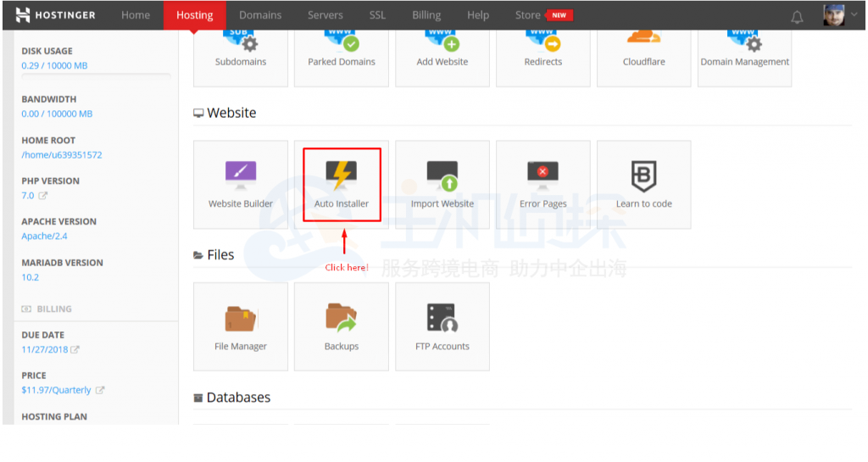This screenshot has height=462, width=868.
Task: Click PHP version 7.0 link
Action: pyautogui.click(x=28, y=195)
